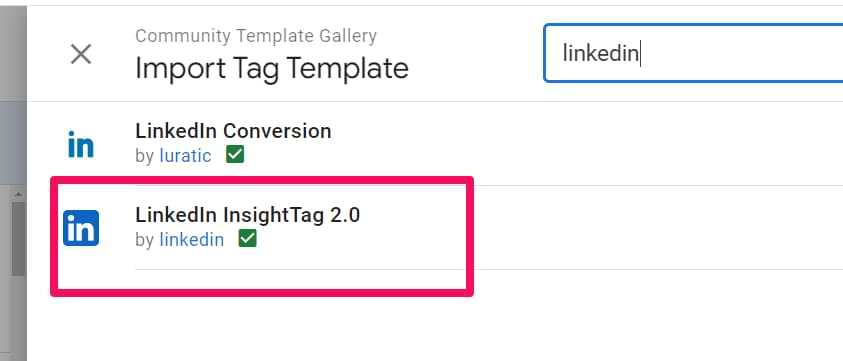
Task: Focus the search field containing linkedin
Action: pos(693,53)
